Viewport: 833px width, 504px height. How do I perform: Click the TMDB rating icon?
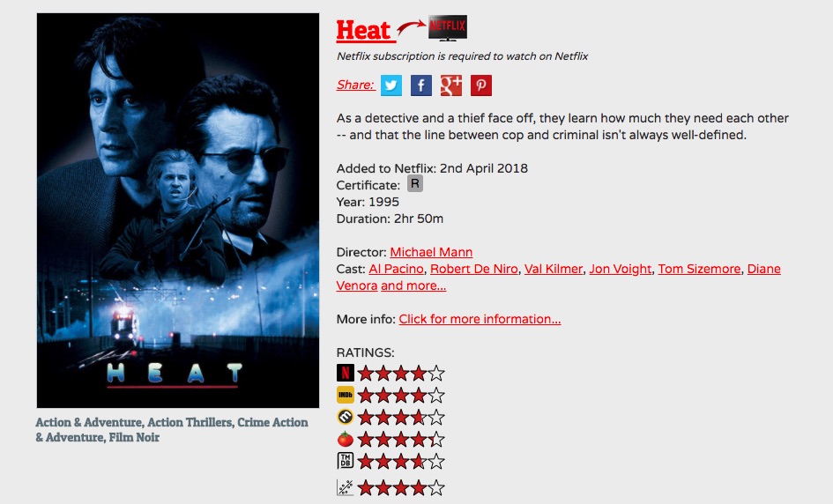click(346, 461)
